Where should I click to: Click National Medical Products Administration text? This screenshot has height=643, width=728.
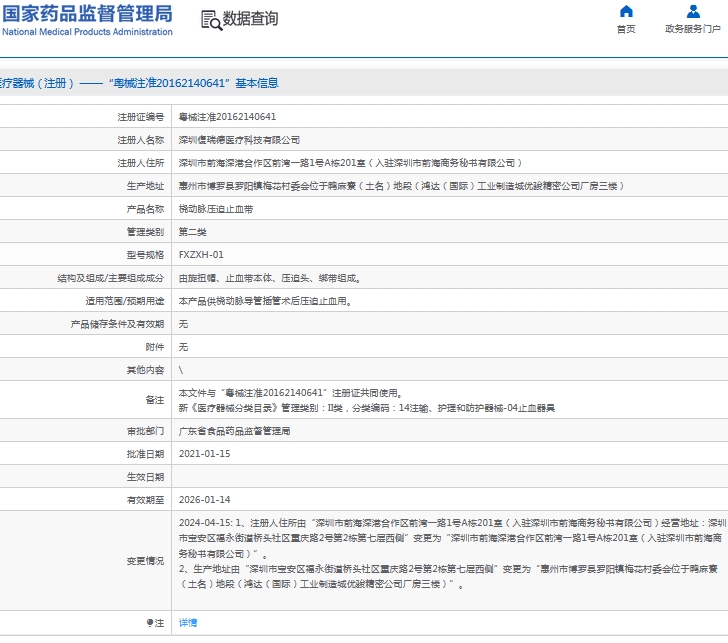87,32
